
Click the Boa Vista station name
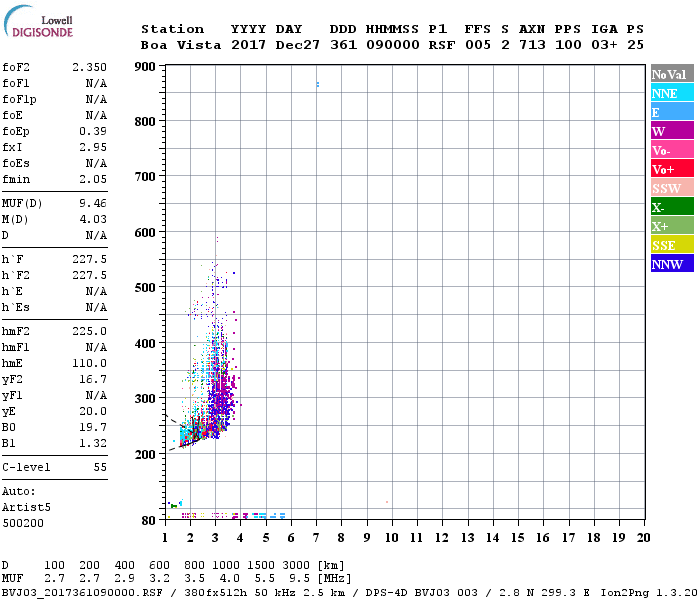point(182,45)
